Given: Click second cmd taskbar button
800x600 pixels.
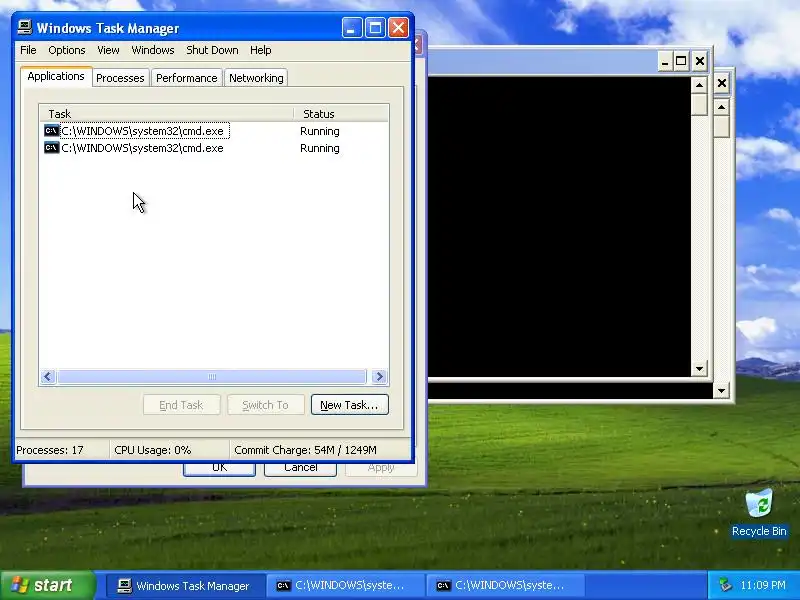Looking at the screenshot, I should coord(505,585).
